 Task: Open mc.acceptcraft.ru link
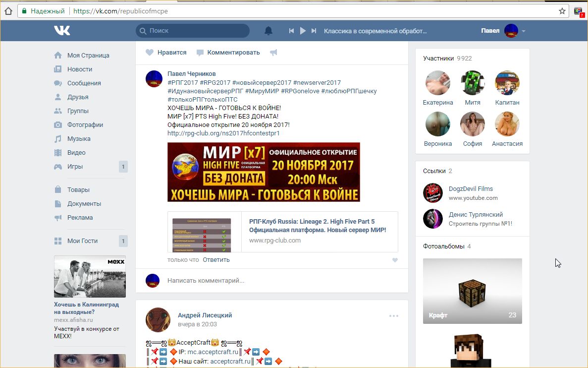pos(213,352)
